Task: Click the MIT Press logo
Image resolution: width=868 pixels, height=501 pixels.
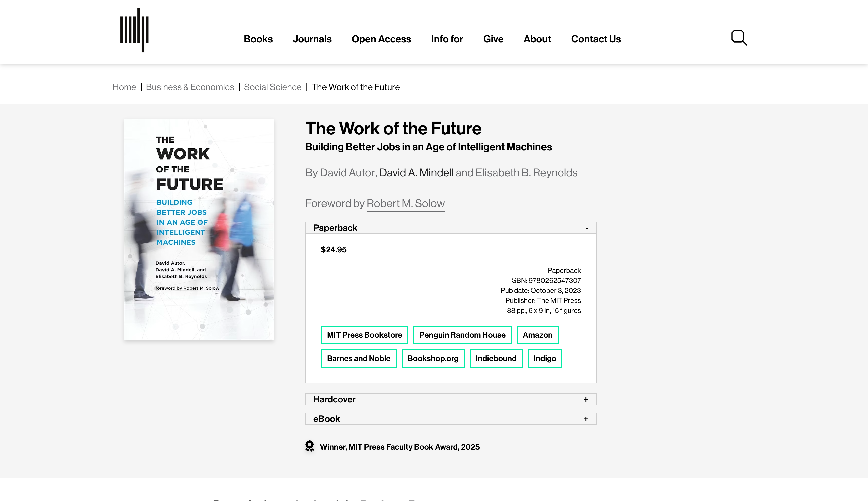Action: click(x=134, y=30)
